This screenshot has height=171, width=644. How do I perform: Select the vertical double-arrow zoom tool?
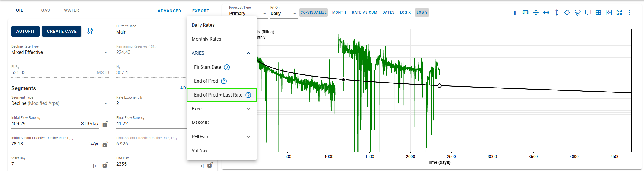coord(557,12)
